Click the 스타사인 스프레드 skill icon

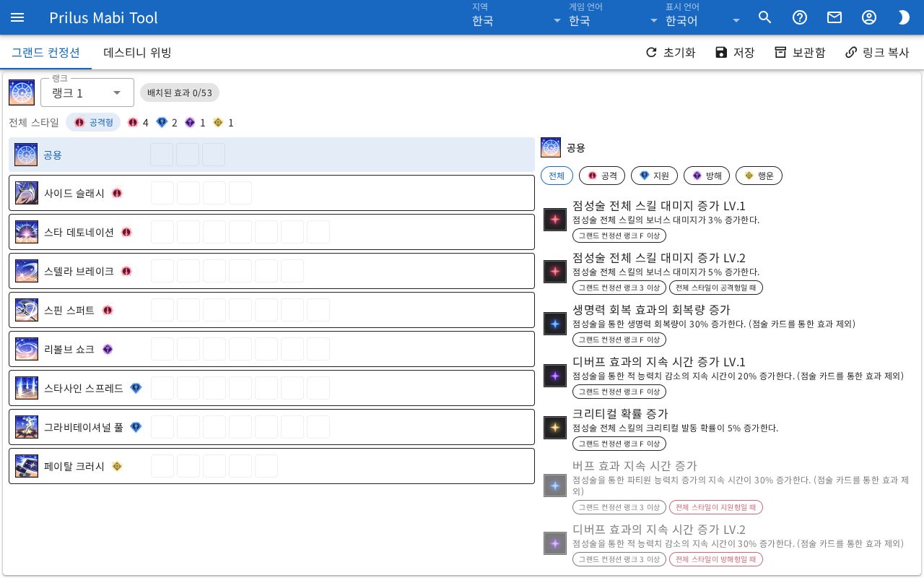(27, 389)
